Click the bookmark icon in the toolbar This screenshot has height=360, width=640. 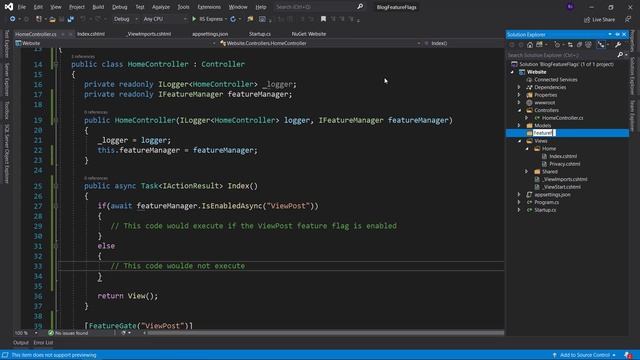323,19
